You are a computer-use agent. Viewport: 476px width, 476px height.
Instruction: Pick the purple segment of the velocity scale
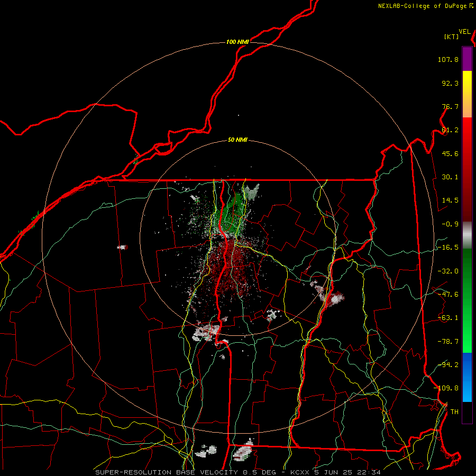pos(467,59)
